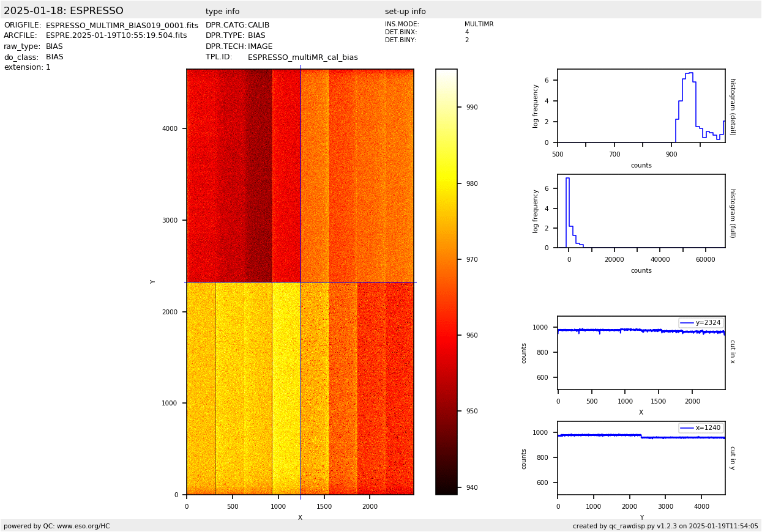Viewport: 762px width, 532px height.
Task: Click the histogram (full) plot
Action: click(641, 211)
